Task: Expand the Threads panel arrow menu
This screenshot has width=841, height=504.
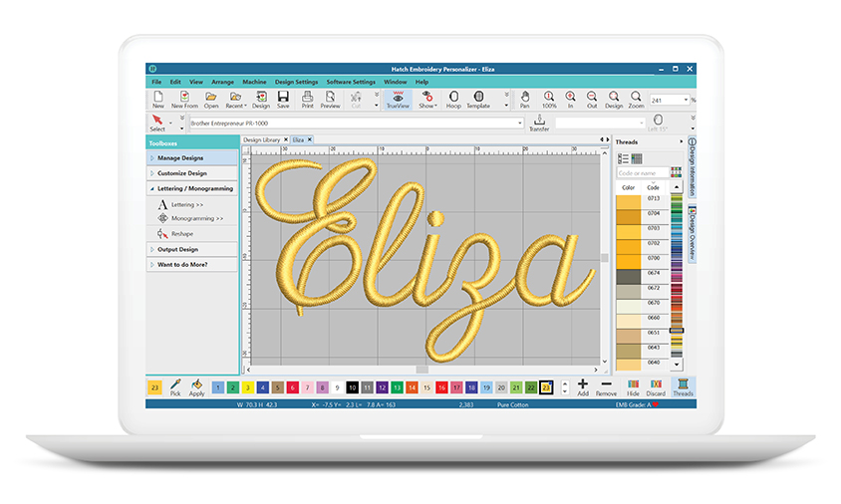Action: tap(682, 142)
